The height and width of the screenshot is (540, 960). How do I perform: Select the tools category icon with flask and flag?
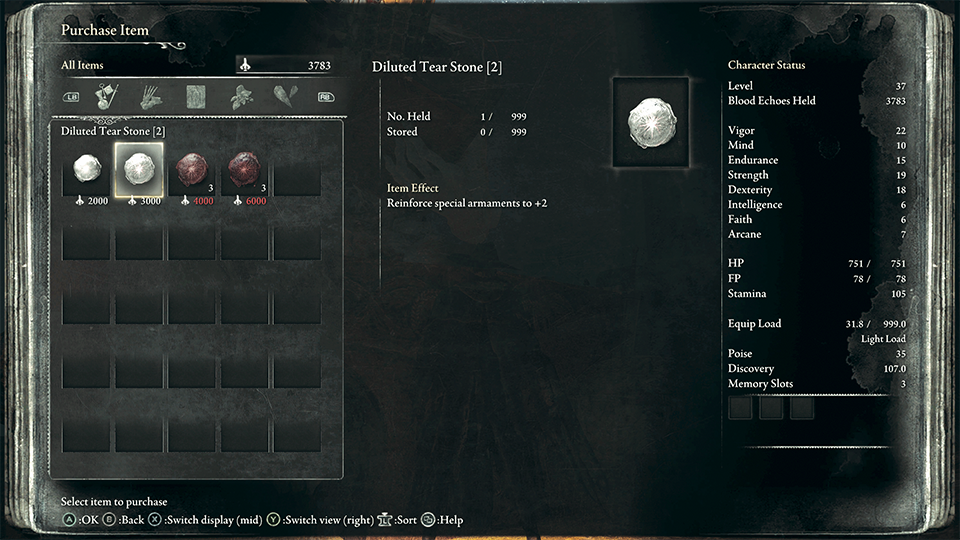107,97
